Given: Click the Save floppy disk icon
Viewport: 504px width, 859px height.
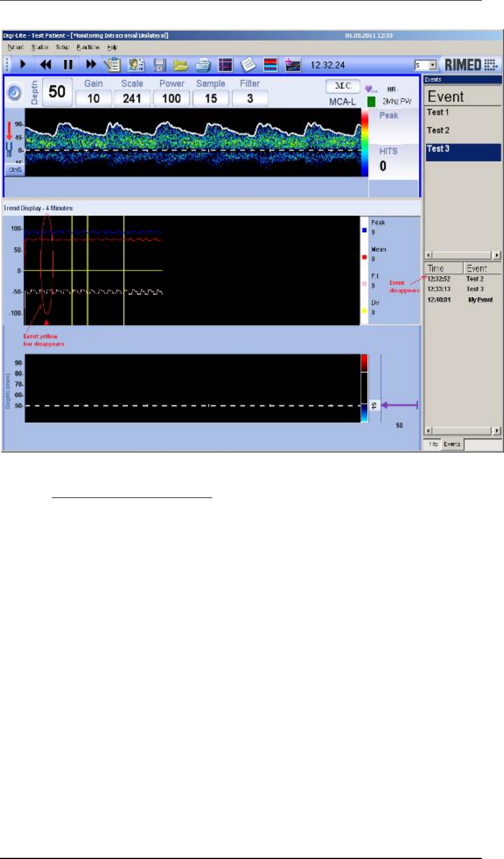Looking at the screenshot, I should click(x=160, y=65).
